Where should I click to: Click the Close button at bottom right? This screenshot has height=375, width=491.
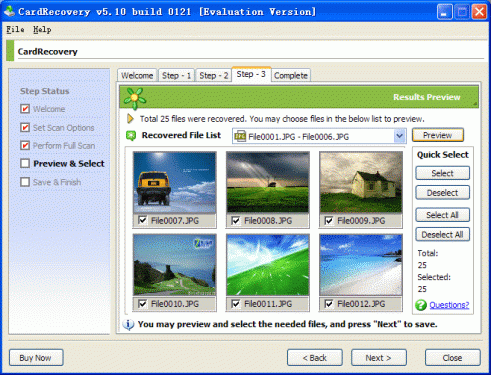(452, 358)
